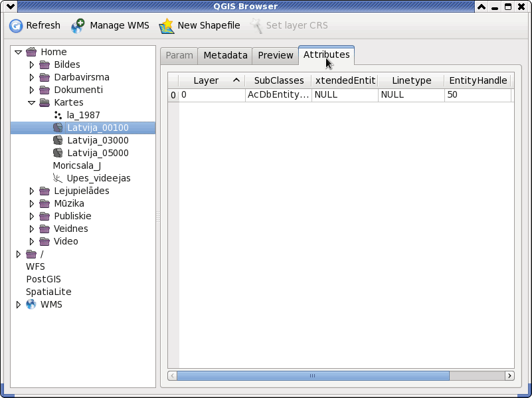Click the WMS globe icon in tree

(x=31, y=304)
